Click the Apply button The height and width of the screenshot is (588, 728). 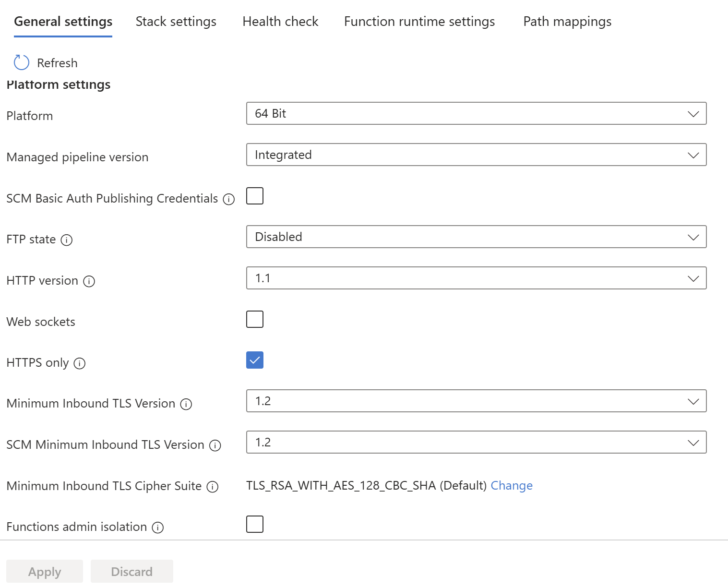tap(45, 571)
